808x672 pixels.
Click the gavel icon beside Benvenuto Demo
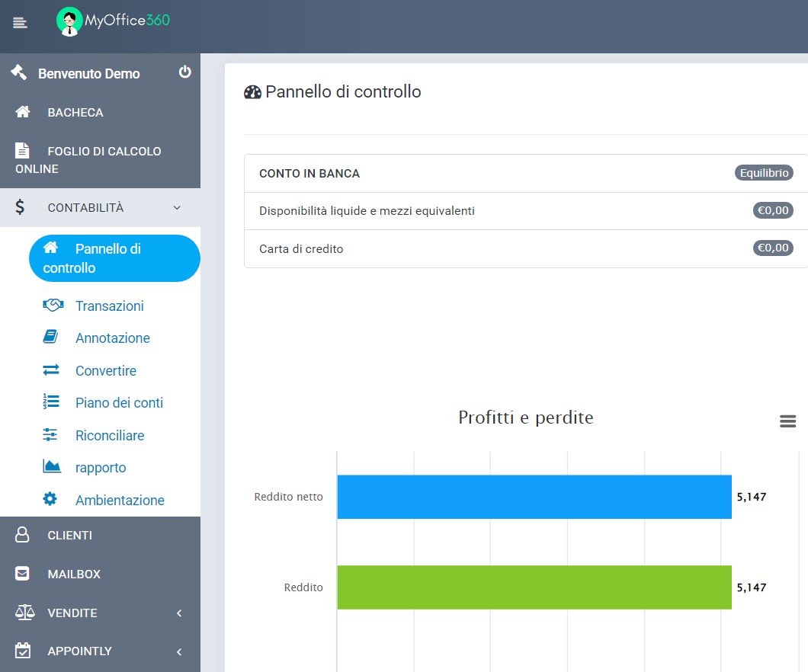click(18, 72)
